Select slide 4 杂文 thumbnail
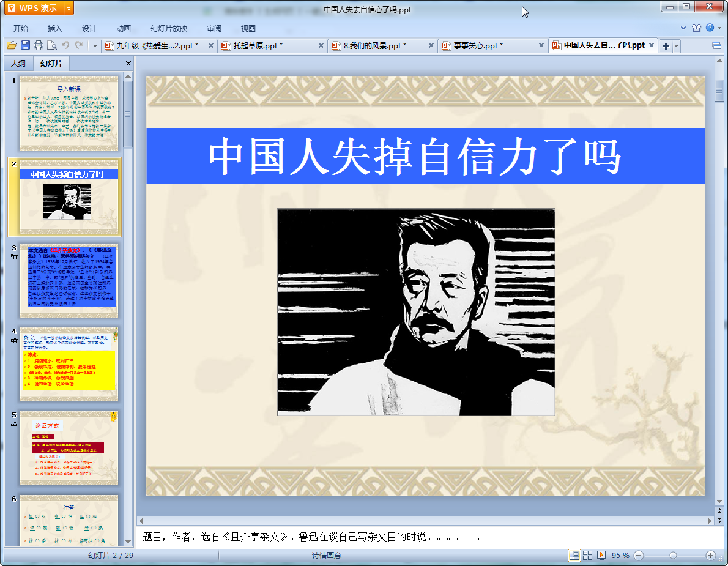The width and height of the screenshot is (728, 566). point(69,365)
